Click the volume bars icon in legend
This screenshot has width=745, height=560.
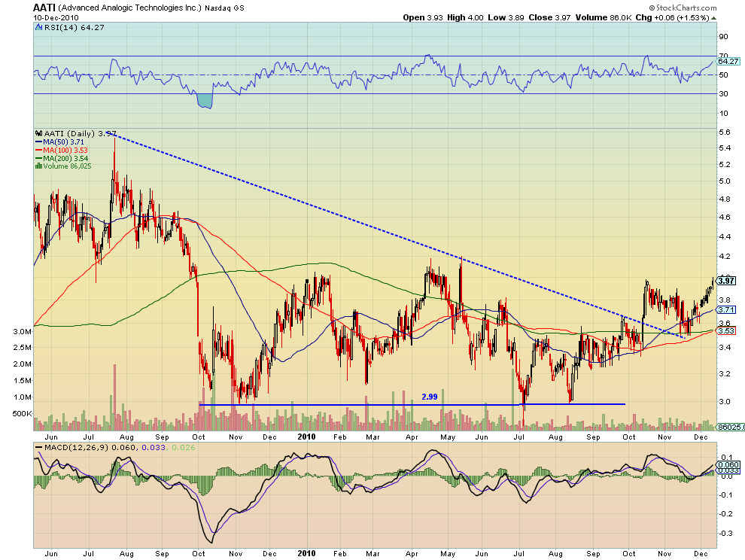[x=39, y=166]
